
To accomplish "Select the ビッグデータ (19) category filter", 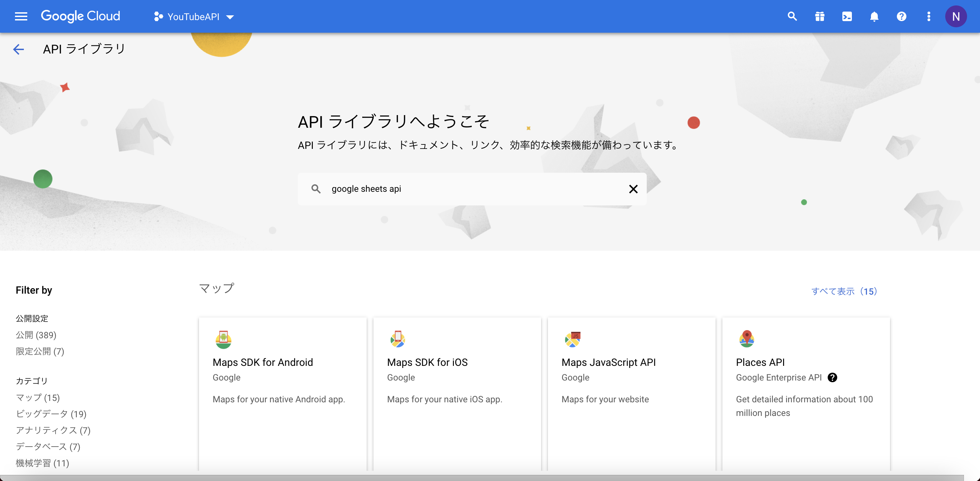I will coord(51,414).
